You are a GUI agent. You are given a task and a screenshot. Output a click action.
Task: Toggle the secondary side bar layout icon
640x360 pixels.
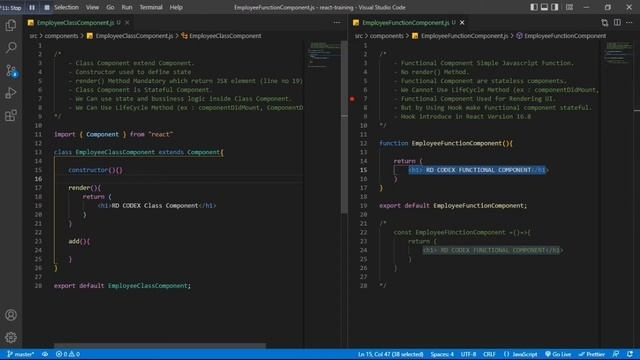coord(555,7)
